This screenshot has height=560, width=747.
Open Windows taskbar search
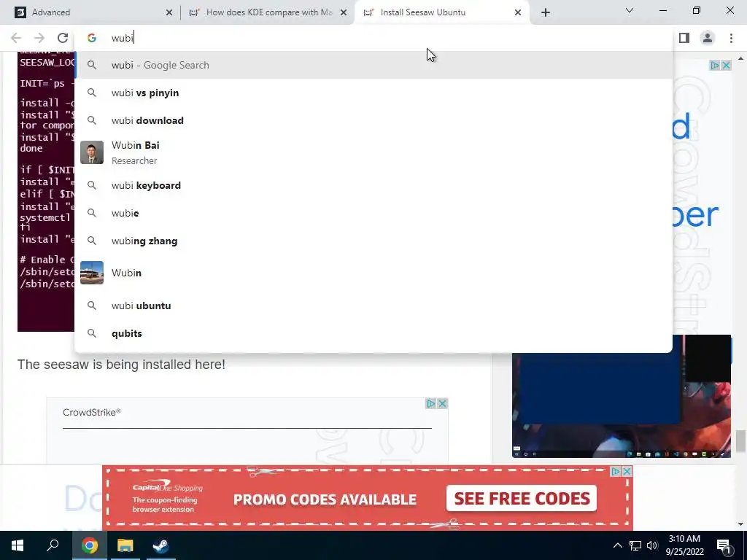53,545
